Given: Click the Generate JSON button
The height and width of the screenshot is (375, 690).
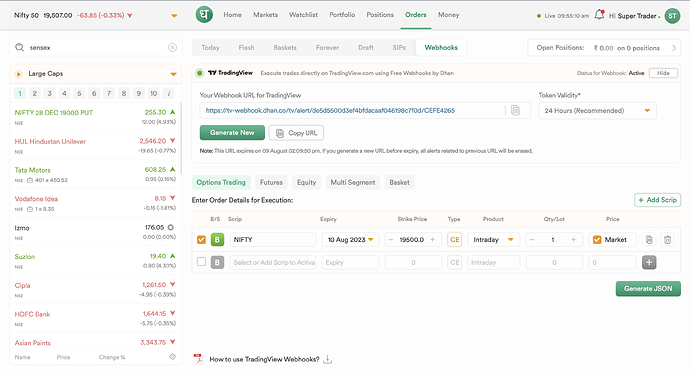Looking at the screenshot, I should (x=648, y=289).
